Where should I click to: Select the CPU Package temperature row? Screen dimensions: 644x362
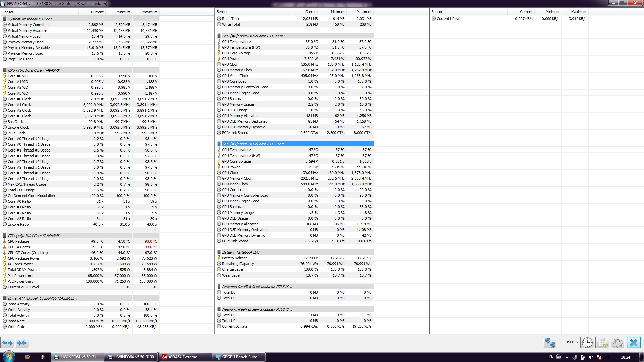80,241
